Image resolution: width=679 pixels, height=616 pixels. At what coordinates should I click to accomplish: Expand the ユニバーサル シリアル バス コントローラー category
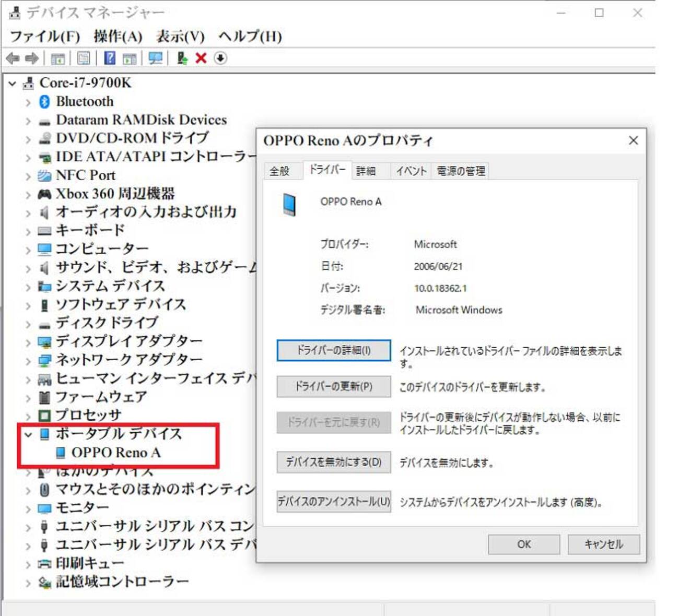[28, 527]
